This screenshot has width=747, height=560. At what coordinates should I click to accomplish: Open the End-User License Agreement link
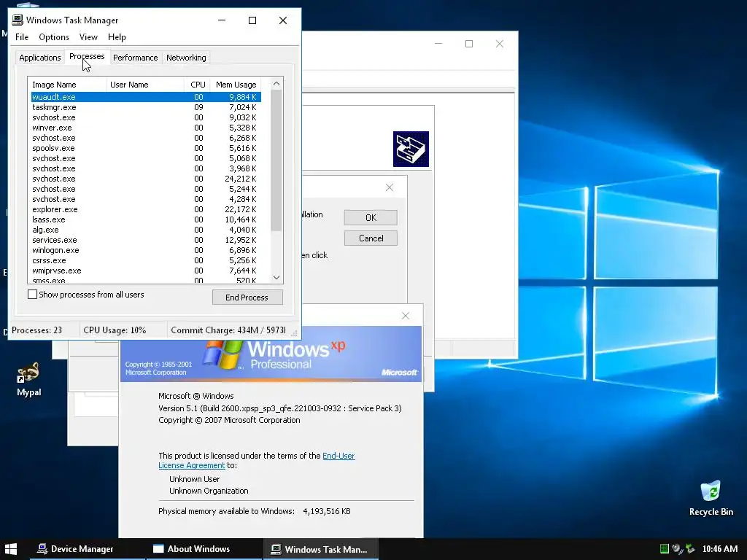pos(257,461)
